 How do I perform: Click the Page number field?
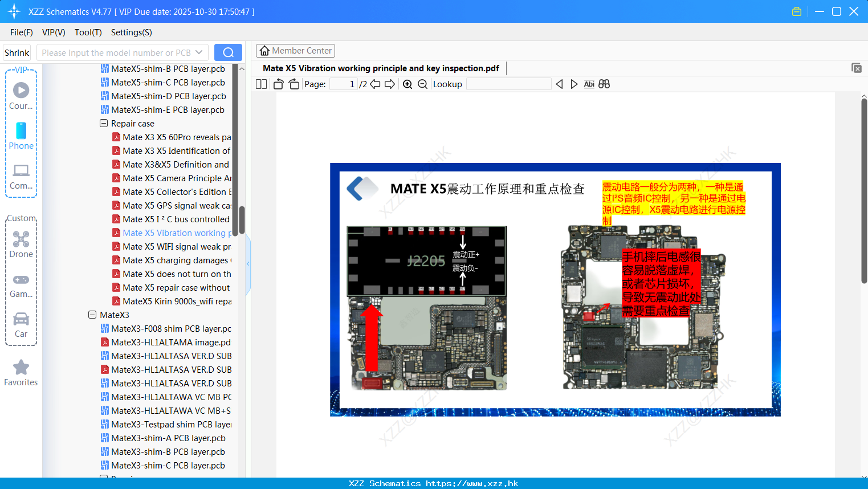point(344,84)
